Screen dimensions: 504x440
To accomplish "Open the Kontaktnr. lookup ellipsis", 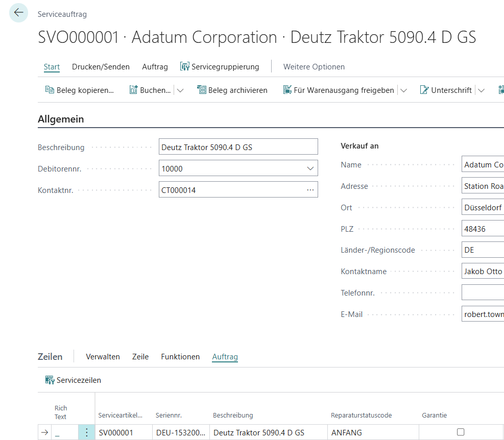I will [x=310, y=190].
